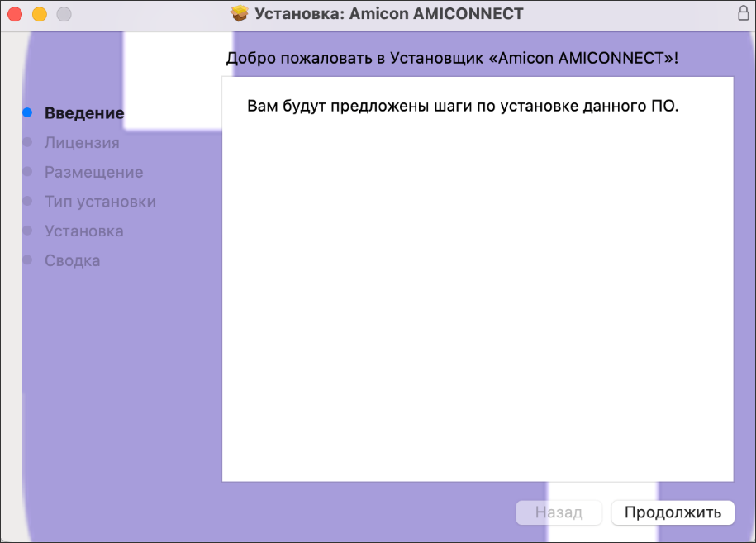Select the Сводка step label
Image resolution: width=756 pixels, height=543 pixels.
[x=73, y=260]
